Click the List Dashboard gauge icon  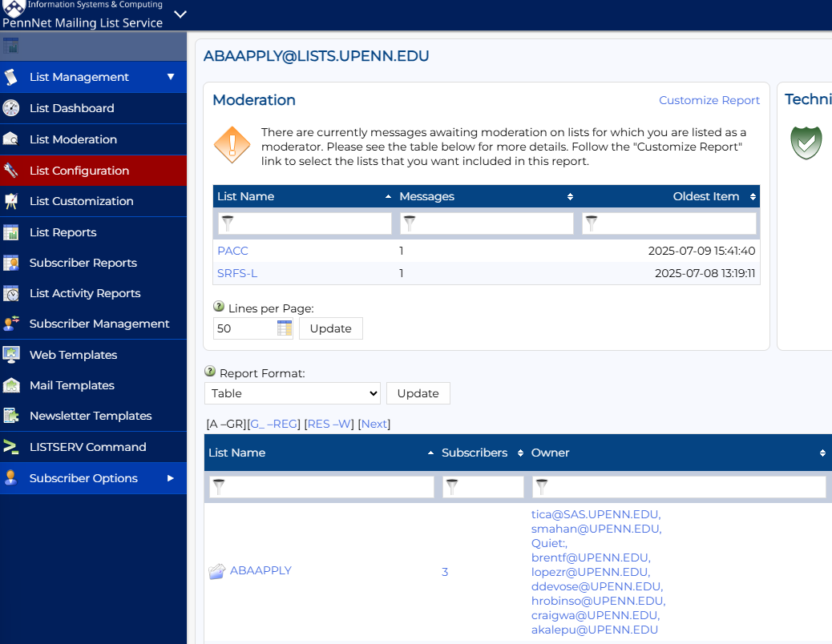click(x=11, y=108)
